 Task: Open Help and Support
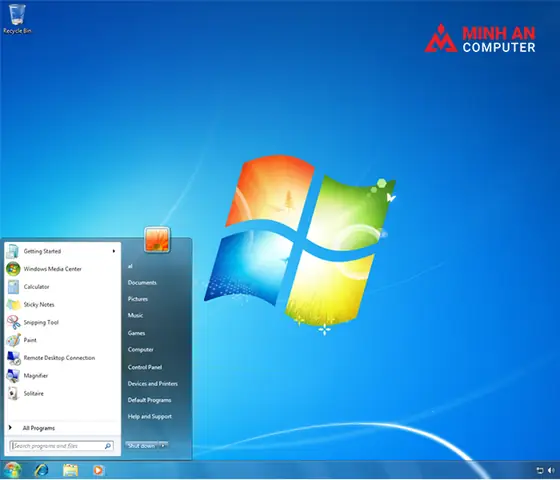[150, 416]
